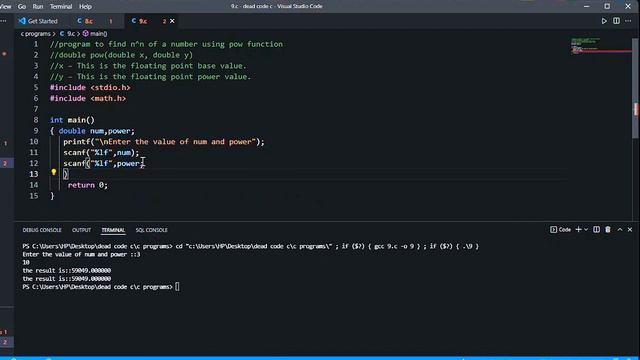Click line number 8 in the gutter
The width and height of the screenshot is (640, 360).
[x=36, y=120]
